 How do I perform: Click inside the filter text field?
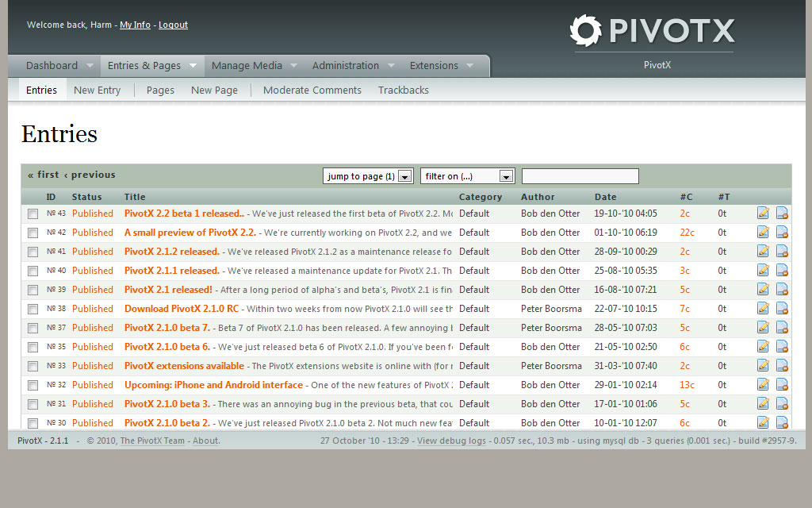(580, 175)
